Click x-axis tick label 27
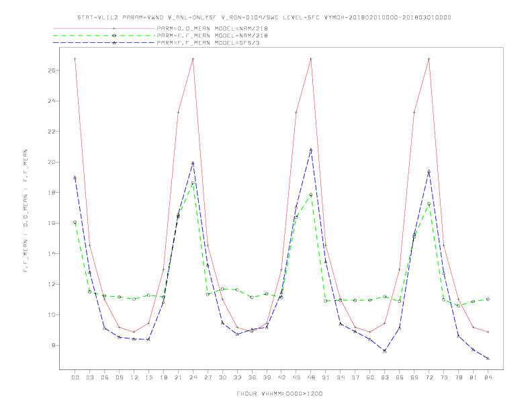 [208, 377]
